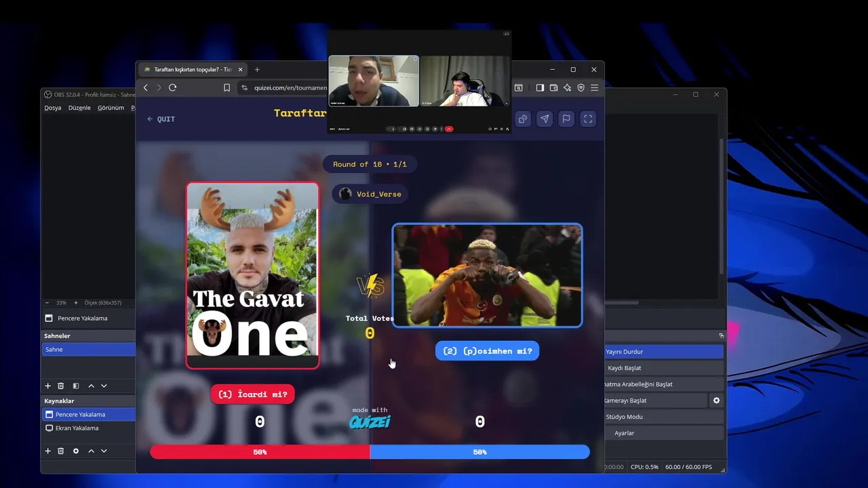
Task: Start the replay buffer in OBS
Action: tap(664, 384)
